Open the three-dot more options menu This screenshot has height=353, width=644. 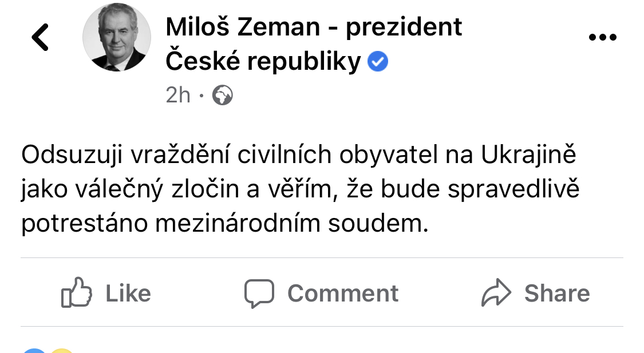click(x=602, y=38)
